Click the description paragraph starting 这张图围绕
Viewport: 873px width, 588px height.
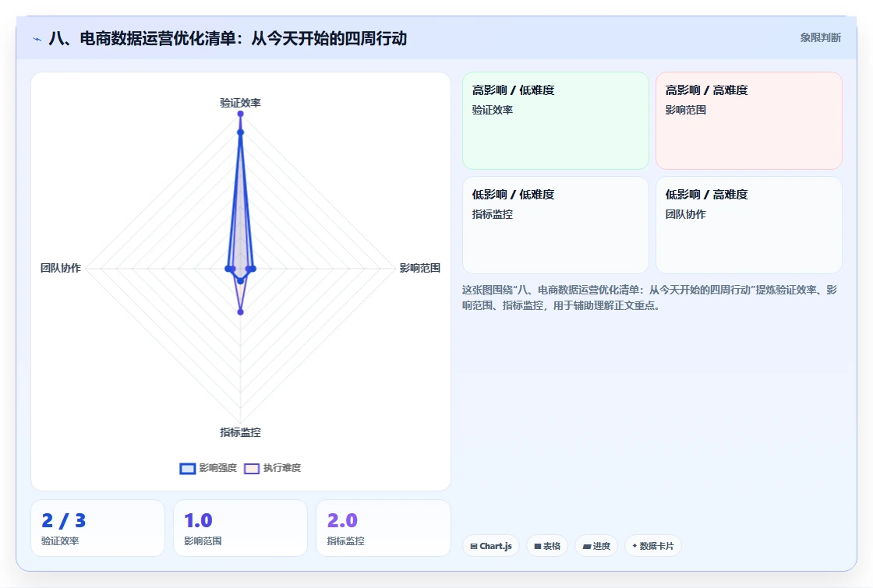[x=649, y=298]
